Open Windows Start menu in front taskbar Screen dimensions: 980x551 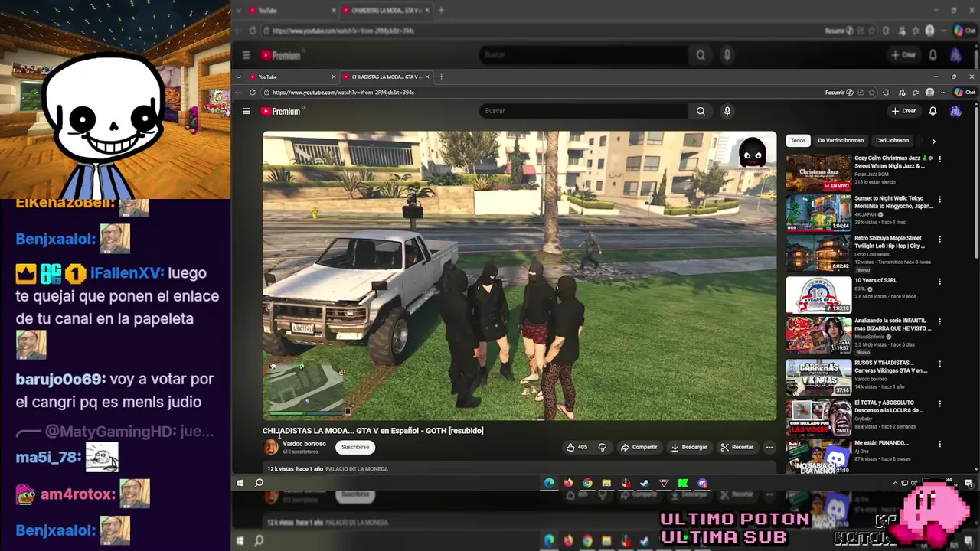(x=240, y=483)
